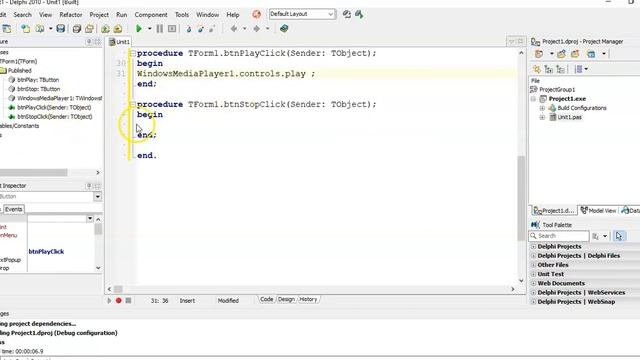
Task: Open the Refactor menu
Action: pos(71,15)
